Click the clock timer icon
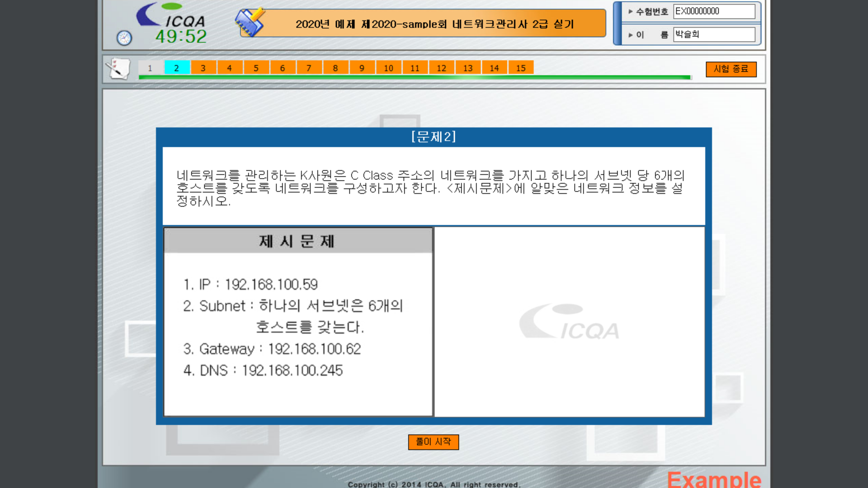Screen dimensions: 868x488 tap(124, 38)
